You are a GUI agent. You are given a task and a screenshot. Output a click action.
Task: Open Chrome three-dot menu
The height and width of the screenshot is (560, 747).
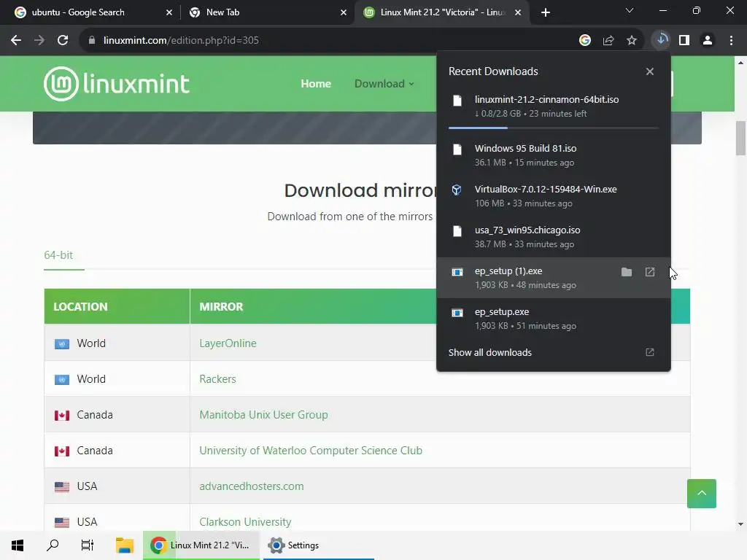[731, 41]
